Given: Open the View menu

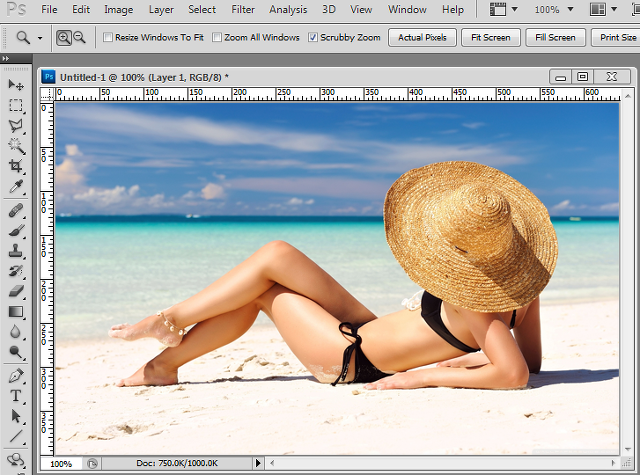Looking at the screenshot, I should [x=361, y=9].
